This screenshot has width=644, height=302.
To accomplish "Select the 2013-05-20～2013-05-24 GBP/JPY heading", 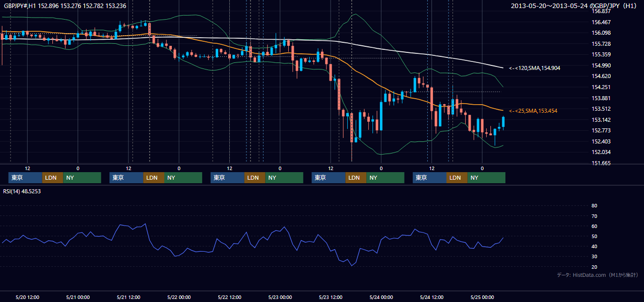I will (x=575, y=6).
